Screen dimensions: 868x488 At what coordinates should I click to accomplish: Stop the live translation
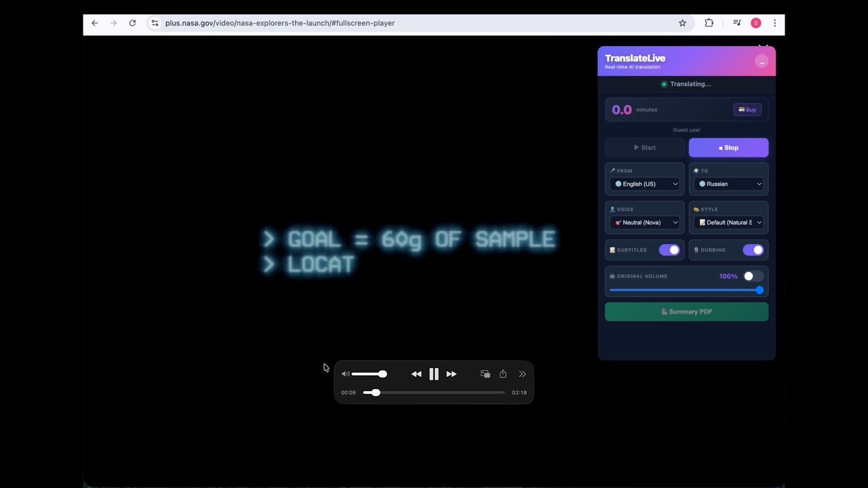pyautogui.click(x=729, y=148)
